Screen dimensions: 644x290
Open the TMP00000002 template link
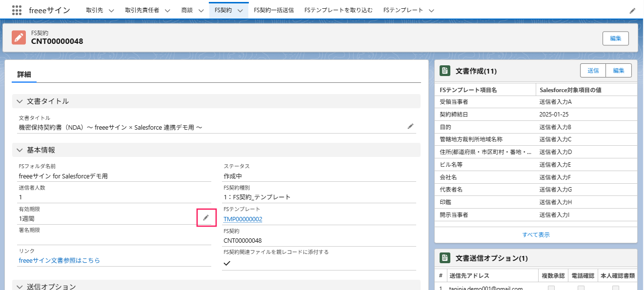click(243, 219)
